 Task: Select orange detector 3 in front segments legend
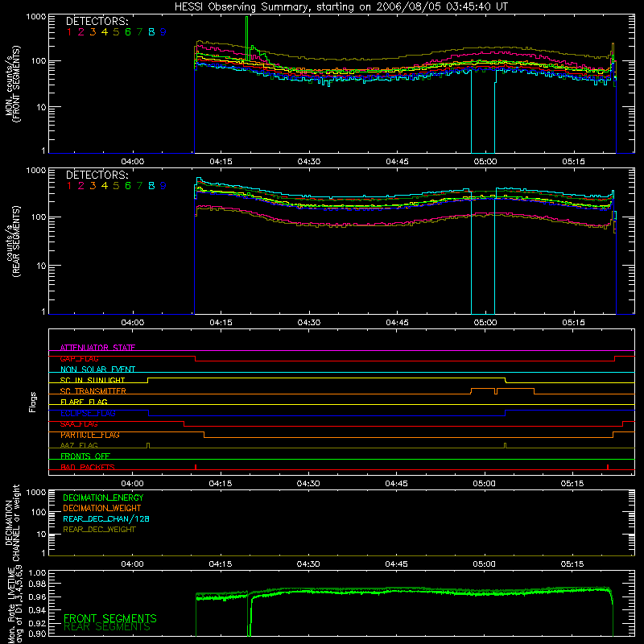tap(93, 32)
